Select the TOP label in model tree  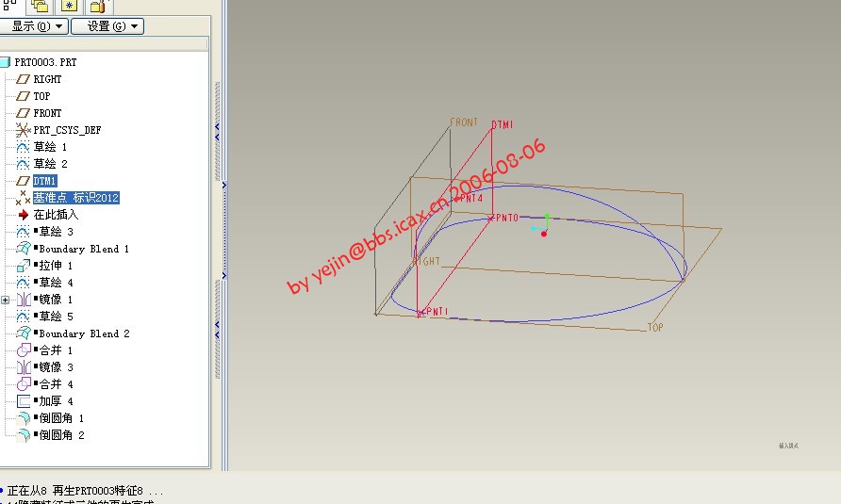point(41,96)
